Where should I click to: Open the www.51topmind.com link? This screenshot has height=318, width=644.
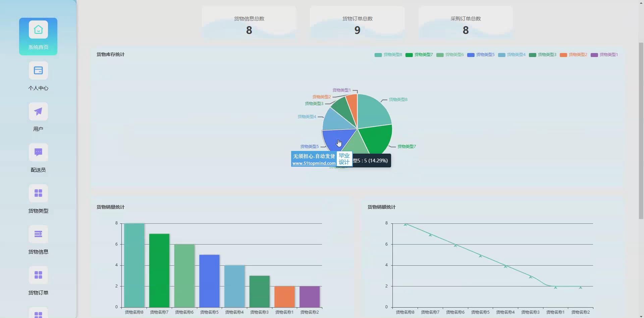pos(314,163)
